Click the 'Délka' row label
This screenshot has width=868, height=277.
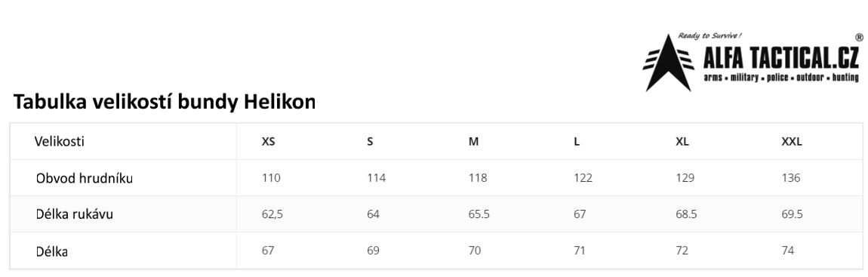(52, 251)
